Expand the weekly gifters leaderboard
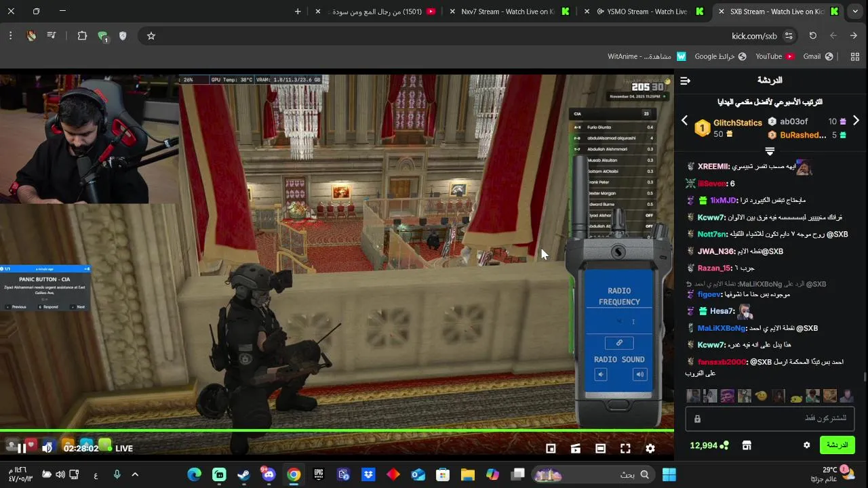868x488 pixels. (x=770, y=150)
